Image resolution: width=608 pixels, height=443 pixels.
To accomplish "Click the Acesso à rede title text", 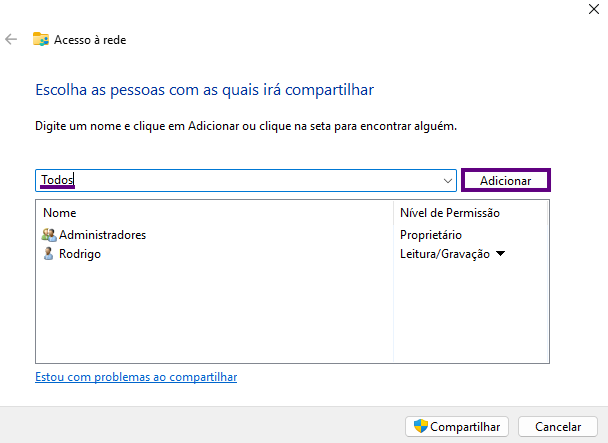I will 91,40.
